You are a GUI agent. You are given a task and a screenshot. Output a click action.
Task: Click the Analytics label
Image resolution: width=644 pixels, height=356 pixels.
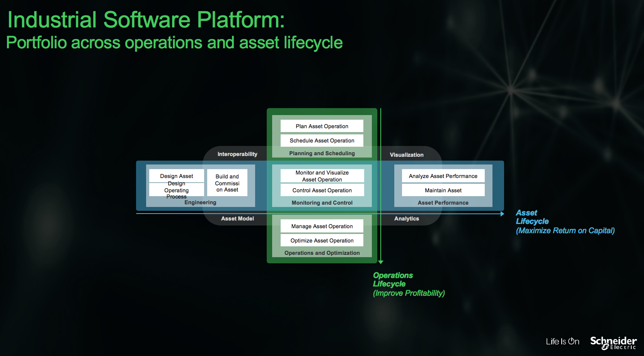pyautogui.click(x=407, y=219)
